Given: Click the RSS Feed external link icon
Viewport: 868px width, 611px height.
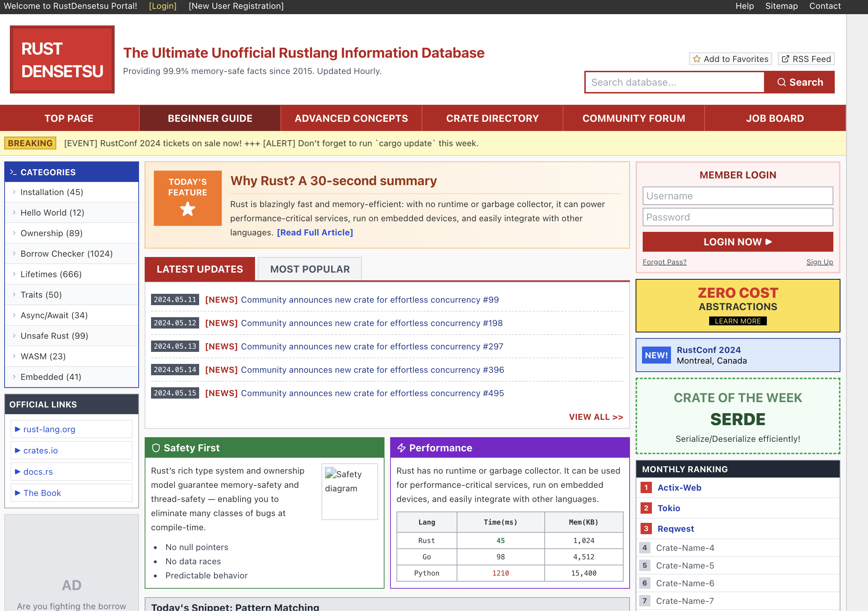Looking at the screenshot, I should (785, 59).
